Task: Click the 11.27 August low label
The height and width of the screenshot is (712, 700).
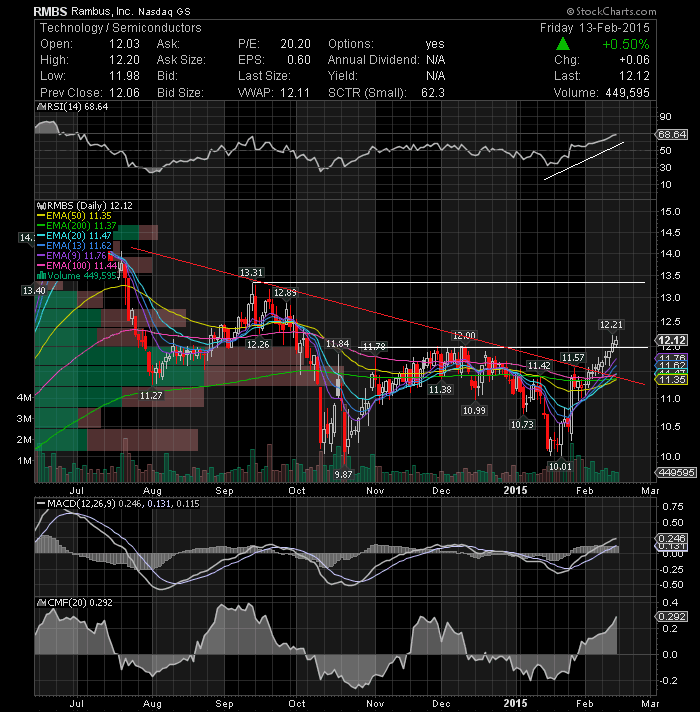Action: pos(151,396)
